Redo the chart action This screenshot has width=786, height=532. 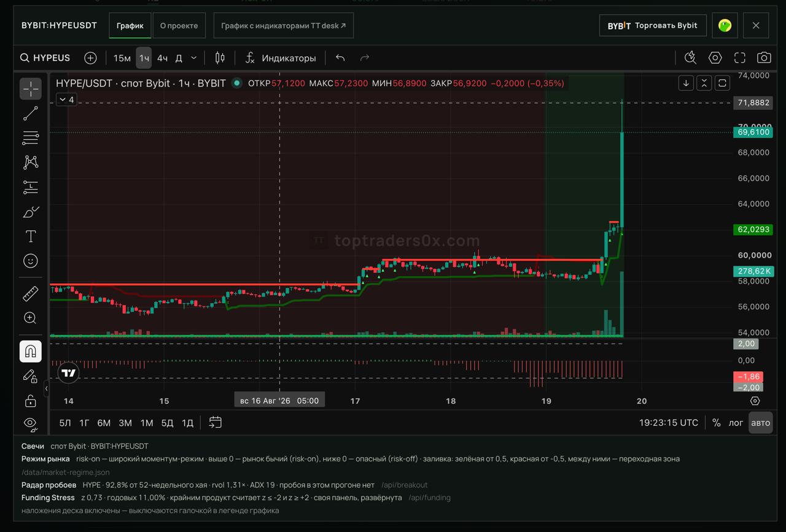click(365, 58)
